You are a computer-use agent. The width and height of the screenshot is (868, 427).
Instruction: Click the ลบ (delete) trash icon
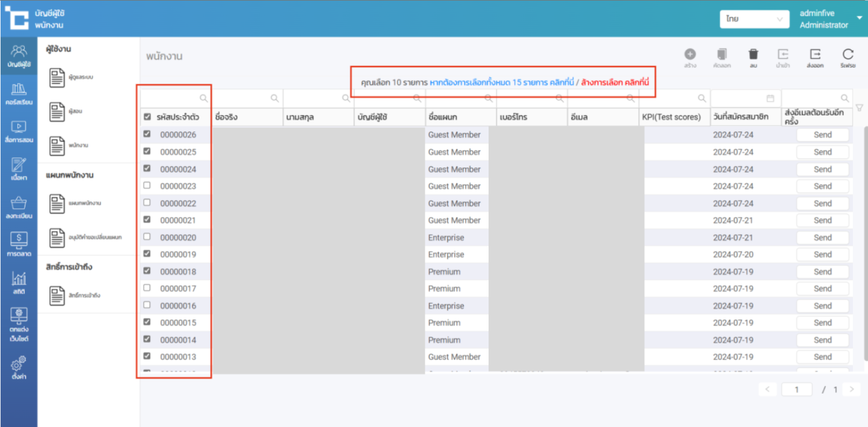coord(753,55)
